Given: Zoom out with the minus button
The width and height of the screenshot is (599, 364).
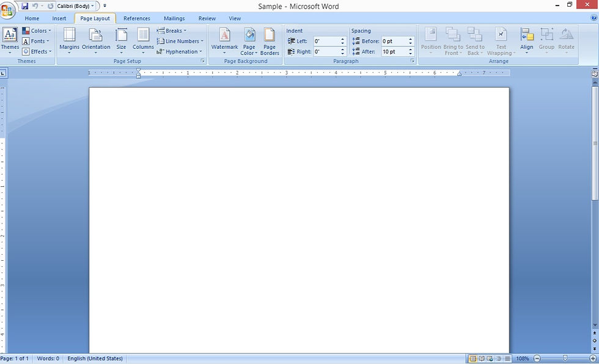Looking at the screenshot, I should [x=537, y=359].
